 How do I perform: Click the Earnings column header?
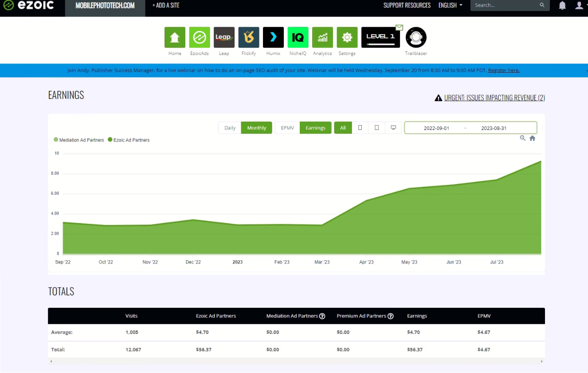(417, 316)
